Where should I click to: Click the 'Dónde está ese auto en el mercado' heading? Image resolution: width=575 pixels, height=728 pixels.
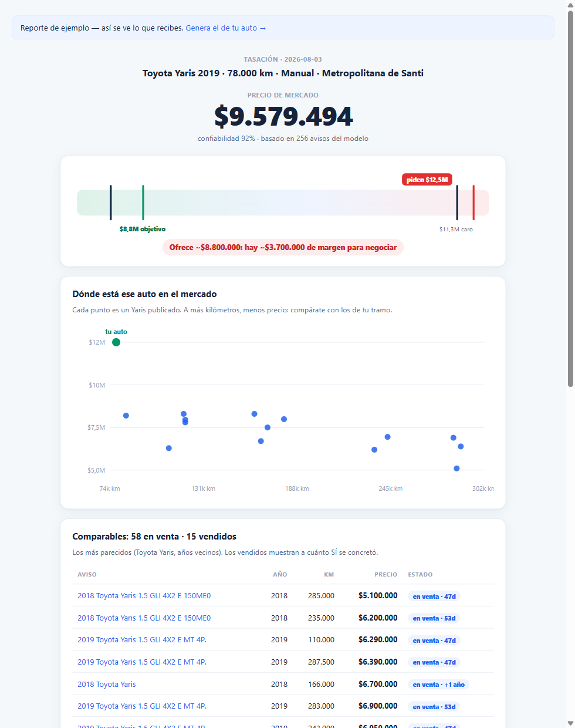144,294
